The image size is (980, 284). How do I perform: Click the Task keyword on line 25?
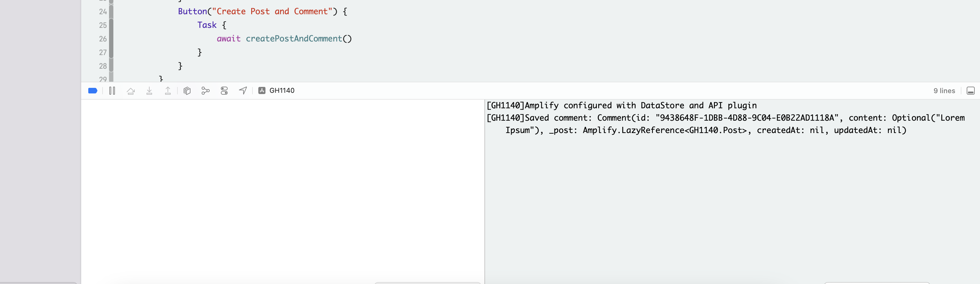pos(207,25)
